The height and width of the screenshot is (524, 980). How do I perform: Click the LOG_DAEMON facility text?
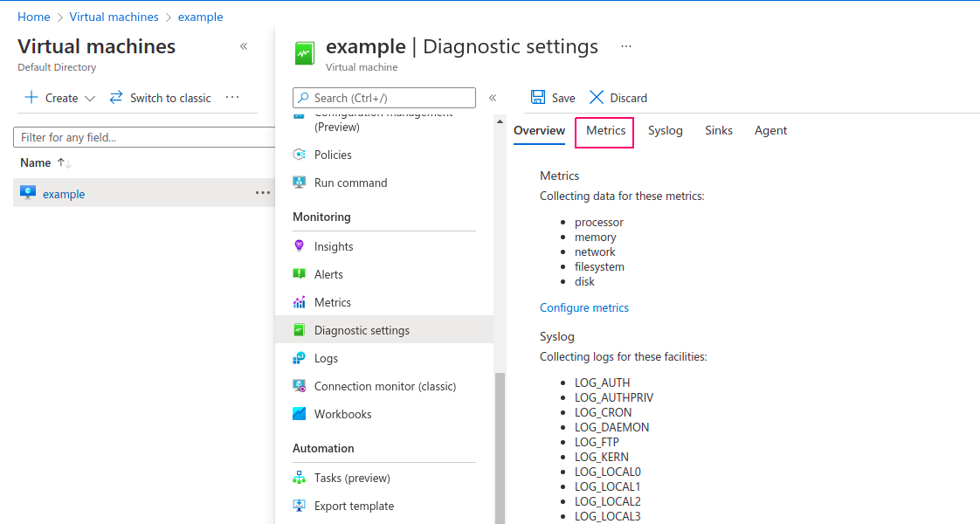coord(612,427)
